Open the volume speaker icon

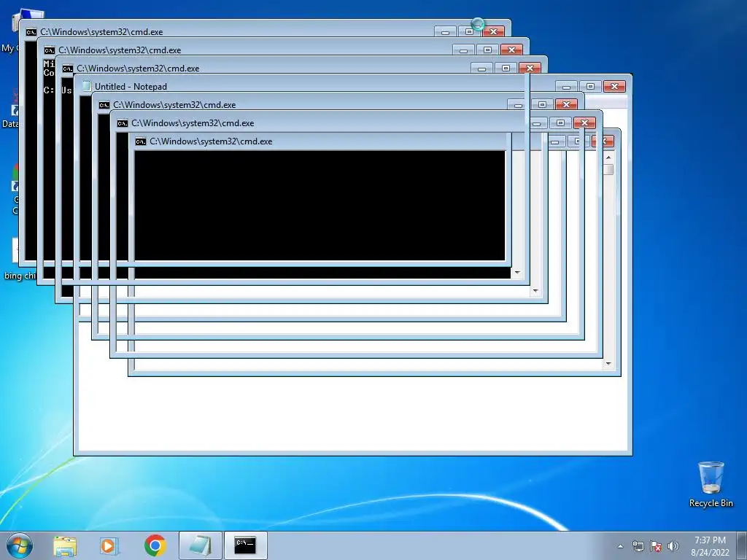pos(673,546)
